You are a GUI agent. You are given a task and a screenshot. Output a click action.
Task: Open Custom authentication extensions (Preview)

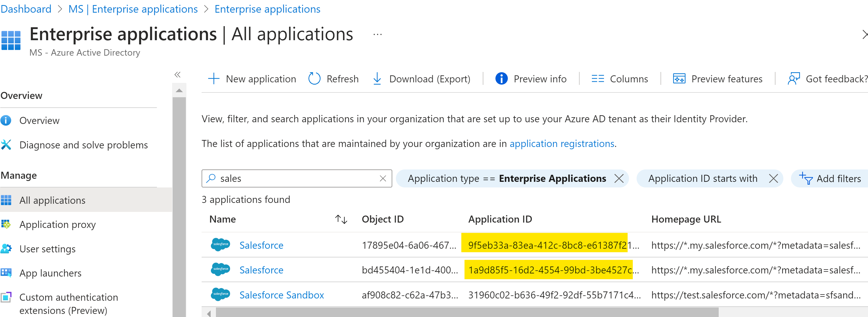point(69,304)
